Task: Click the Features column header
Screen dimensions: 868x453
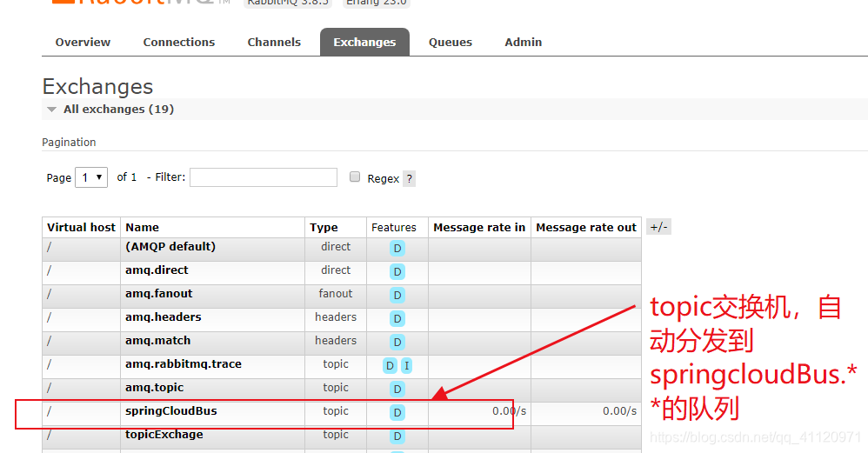Action: [394, 227]
